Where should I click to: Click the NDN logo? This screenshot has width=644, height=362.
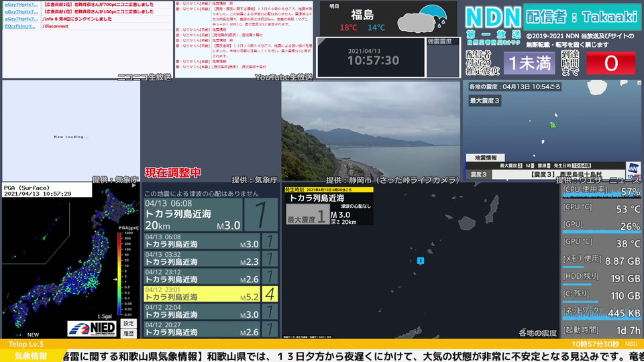click(493, 17)
